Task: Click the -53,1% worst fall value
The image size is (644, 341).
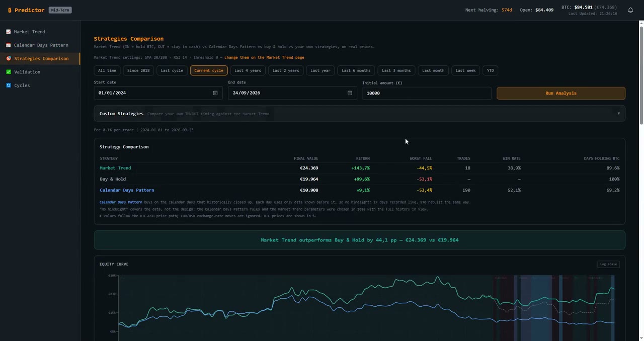Action: click(424, 179)
